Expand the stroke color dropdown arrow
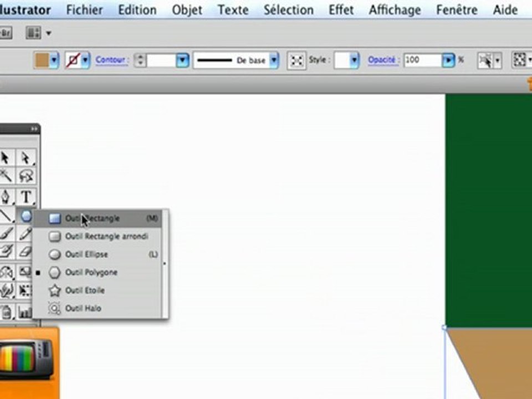The image size is (532, 399). coord(85,60)
